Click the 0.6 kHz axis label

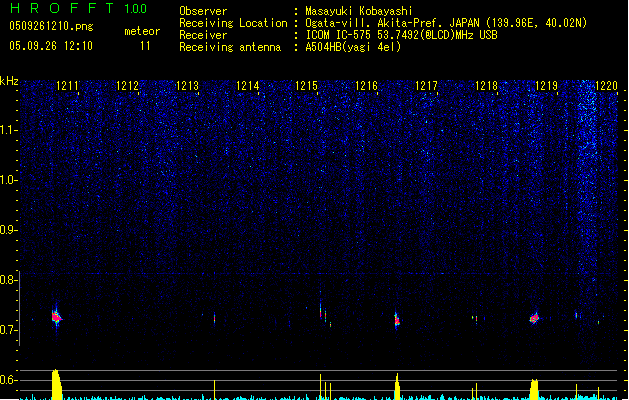coord(8,380)
